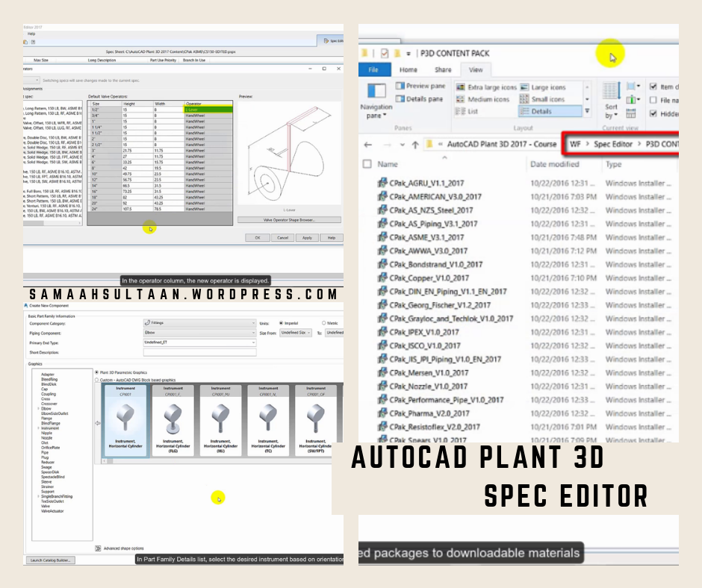Select the Imperial units radio button
This screenshot has width=702, height=588.
(x=281, y=323)
